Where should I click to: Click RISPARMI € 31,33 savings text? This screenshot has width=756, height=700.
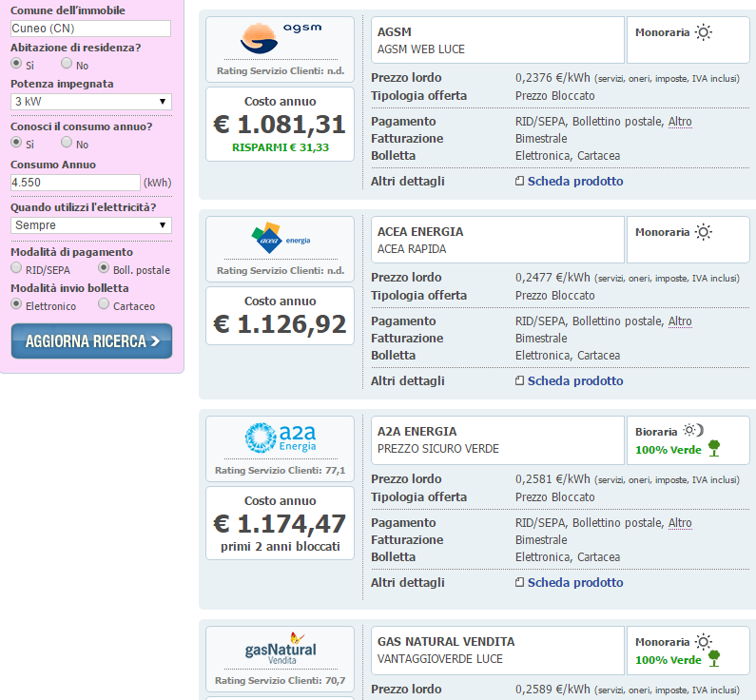[281, 147]
